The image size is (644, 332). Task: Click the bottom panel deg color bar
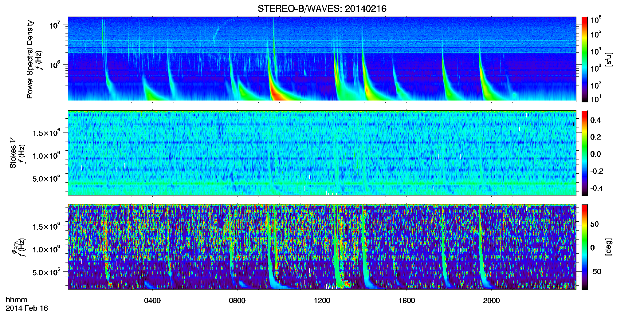584,247
